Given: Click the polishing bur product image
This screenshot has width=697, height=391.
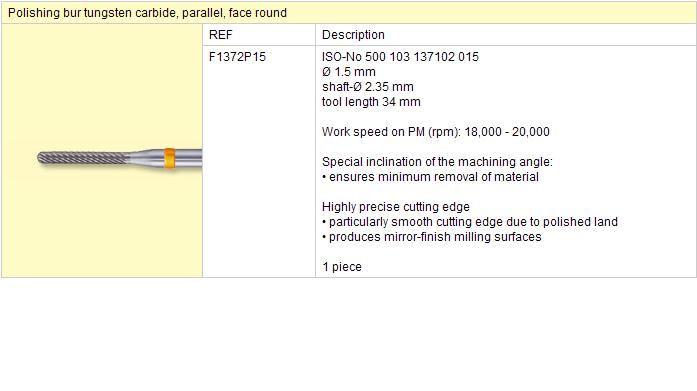Looking at the screenshot, I should point(120,159).
